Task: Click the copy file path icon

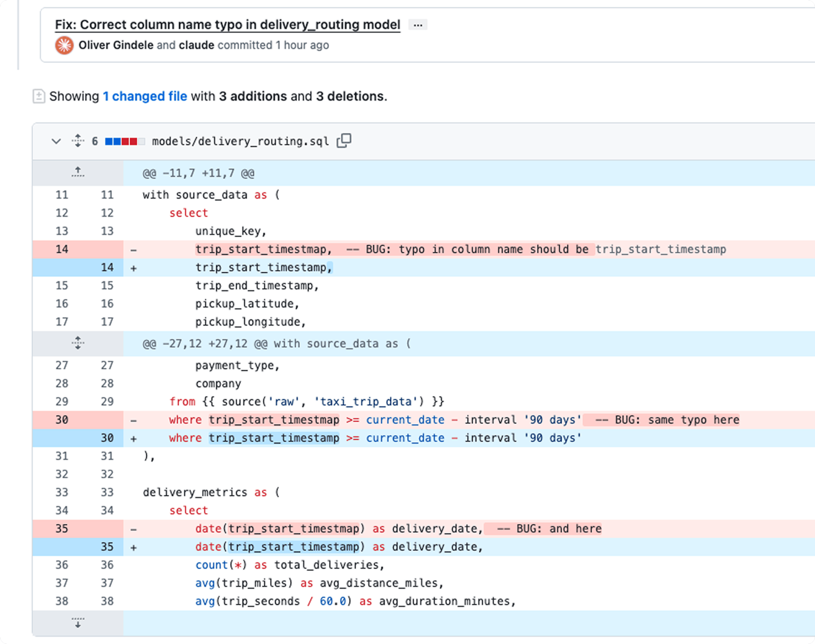Action: 344,141
